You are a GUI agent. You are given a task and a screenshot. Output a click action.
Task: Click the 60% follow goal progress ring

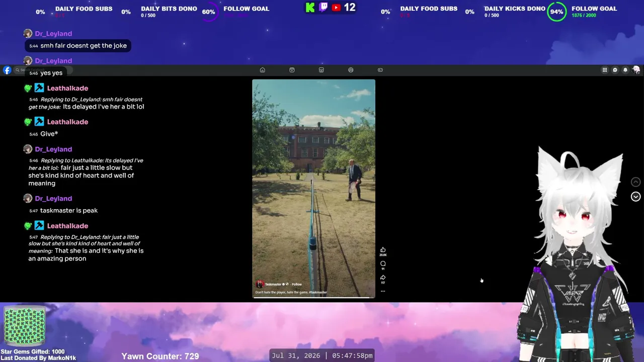pos(209,12)
